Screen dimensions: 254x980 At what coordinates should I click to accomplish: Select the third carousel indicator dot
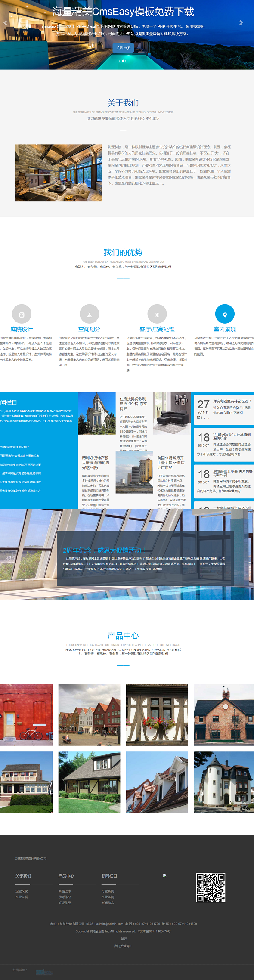pyautogui.click(x=126, y=61)
